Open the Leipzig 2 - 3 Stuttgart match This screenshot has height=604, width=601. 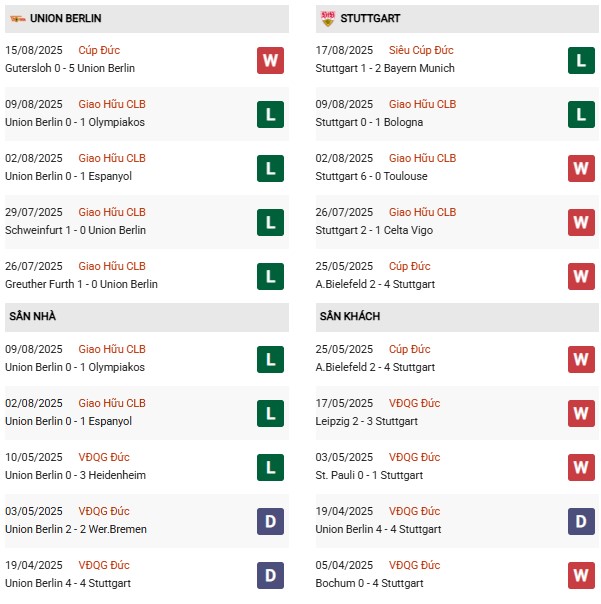pos(366,421)
